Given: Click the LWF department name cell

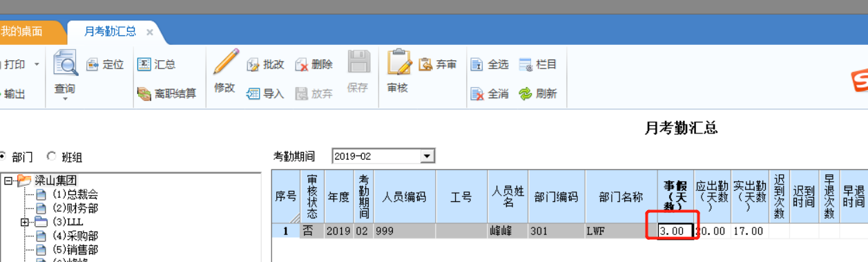Looking at the screenshot, I should click(x=620, y=231).
